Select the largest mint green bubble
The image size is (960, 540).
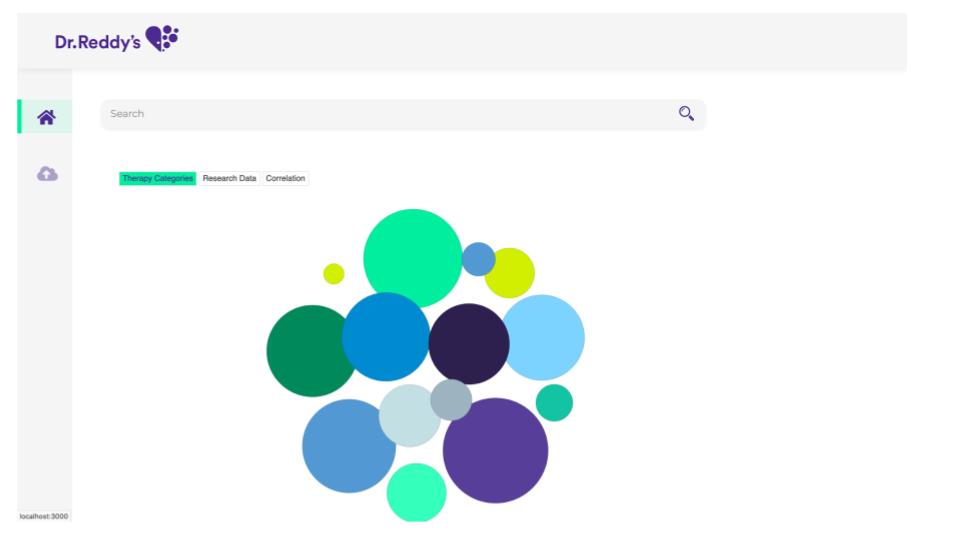coord(410,255)
